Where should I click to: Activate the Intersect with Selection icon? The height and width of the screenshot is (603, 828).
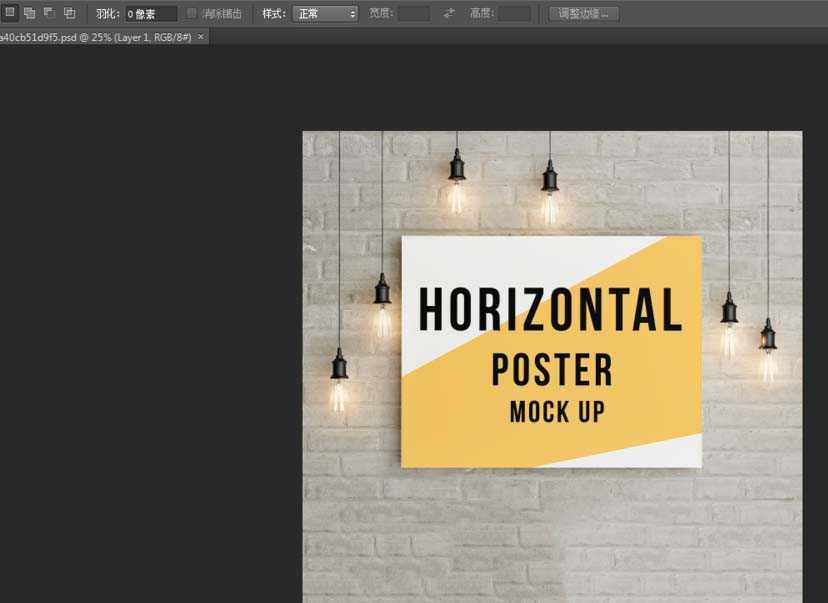pyautogui.click(x=69, y=13)
